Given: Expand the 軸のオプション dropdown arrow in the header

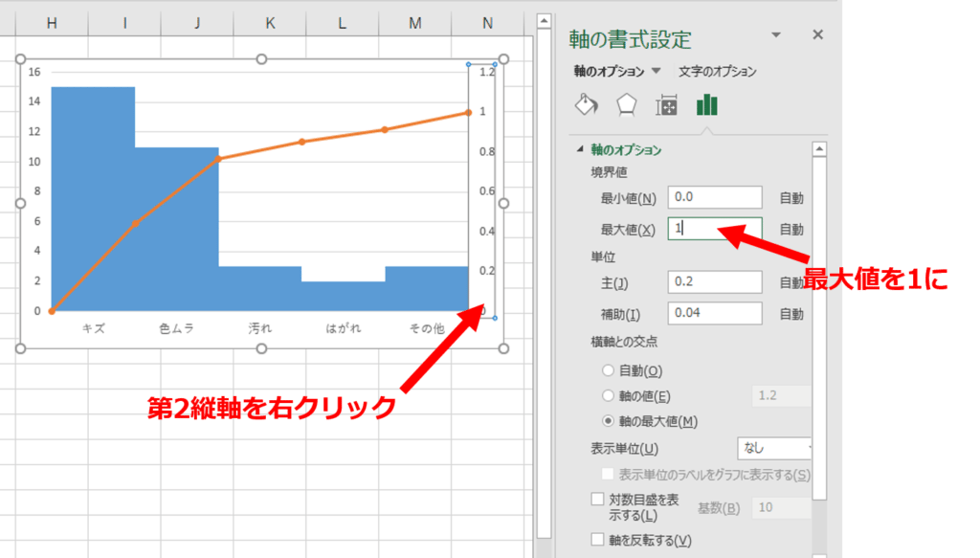Looking at the screenshot, I should click(x=656, y=71).
